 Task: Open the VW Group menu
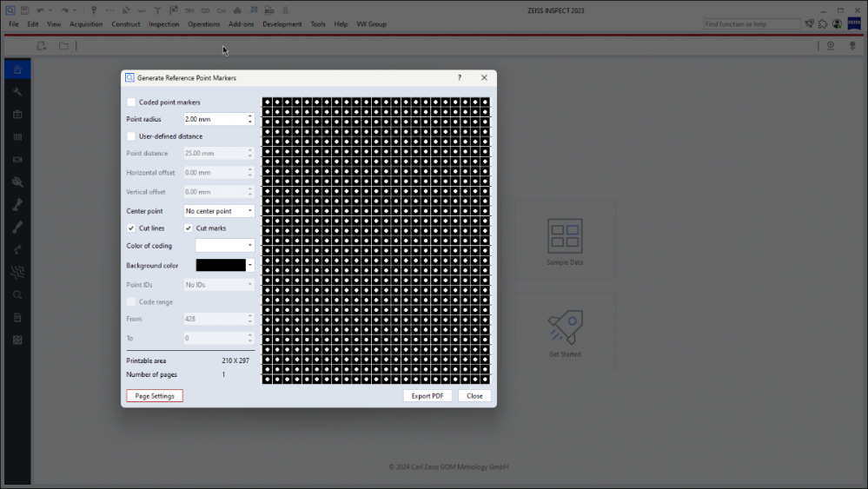(372, 24)
